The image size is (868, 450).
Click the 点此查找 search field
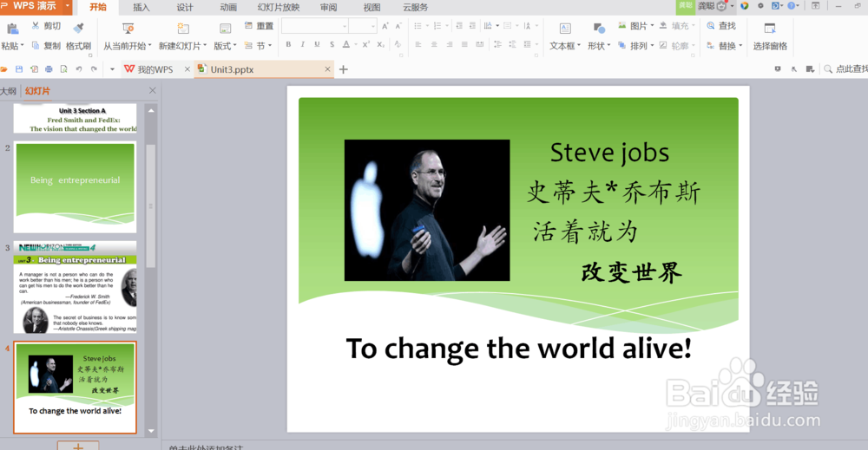(845, 69)
